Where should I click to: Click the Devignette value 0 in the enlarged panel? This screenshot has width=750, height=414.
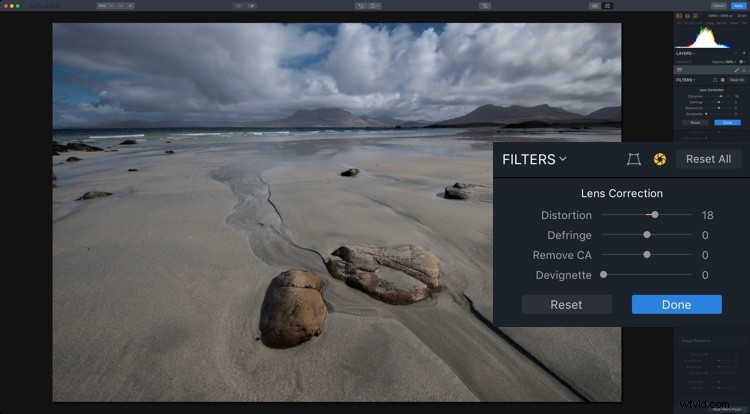tap(705, 275)
